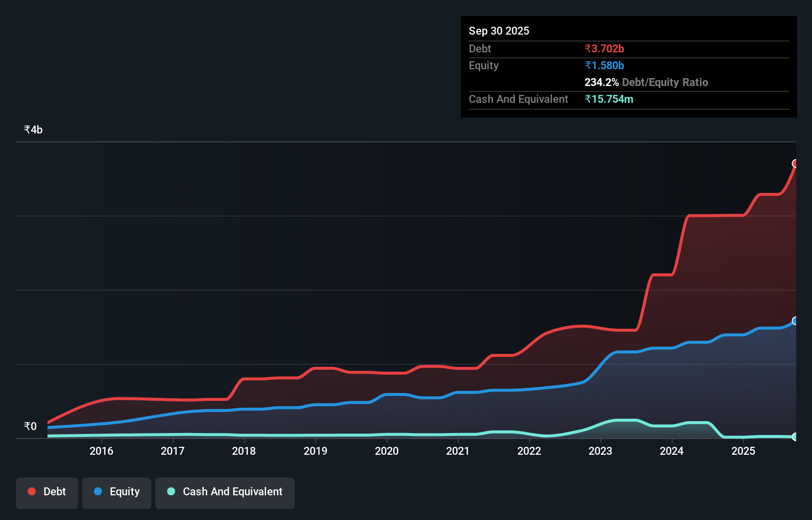The image size is (812, 520).
Task: Toggle the Debt series visibility
Action: pos(46,493)
